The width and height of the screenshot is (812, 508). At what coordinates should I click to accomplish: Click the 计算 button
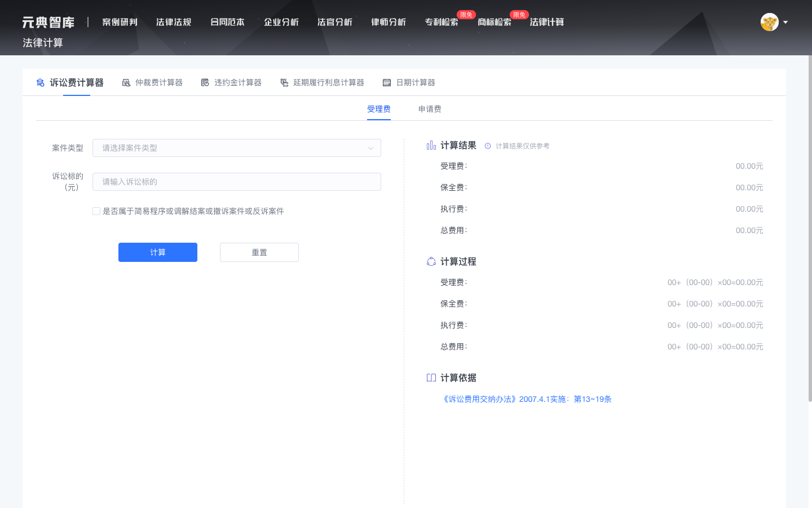point(158,252)
